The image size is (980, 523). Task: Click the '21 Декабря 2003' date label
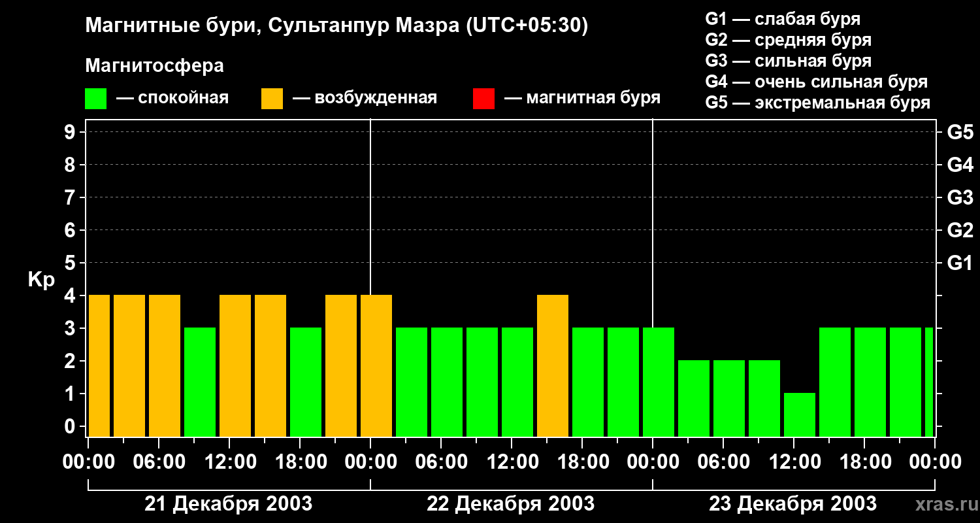[x=228, y=504]
